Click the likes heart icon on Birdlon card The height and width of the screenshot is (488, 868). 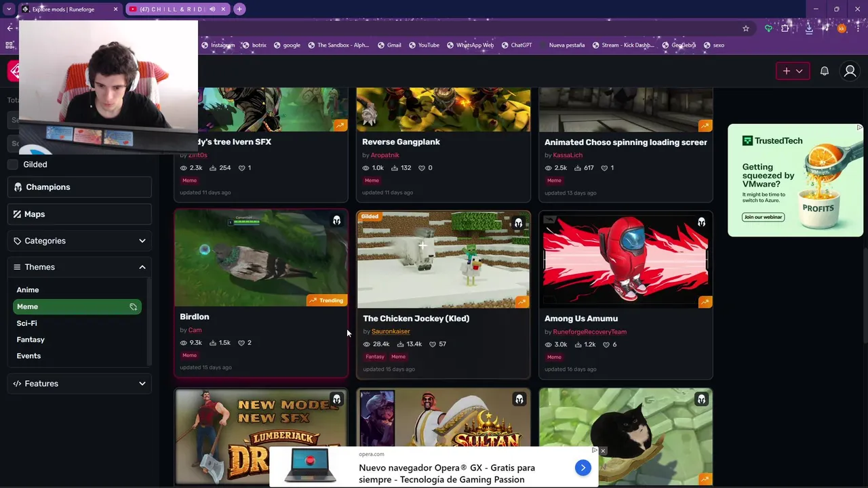tap(241, 343)
